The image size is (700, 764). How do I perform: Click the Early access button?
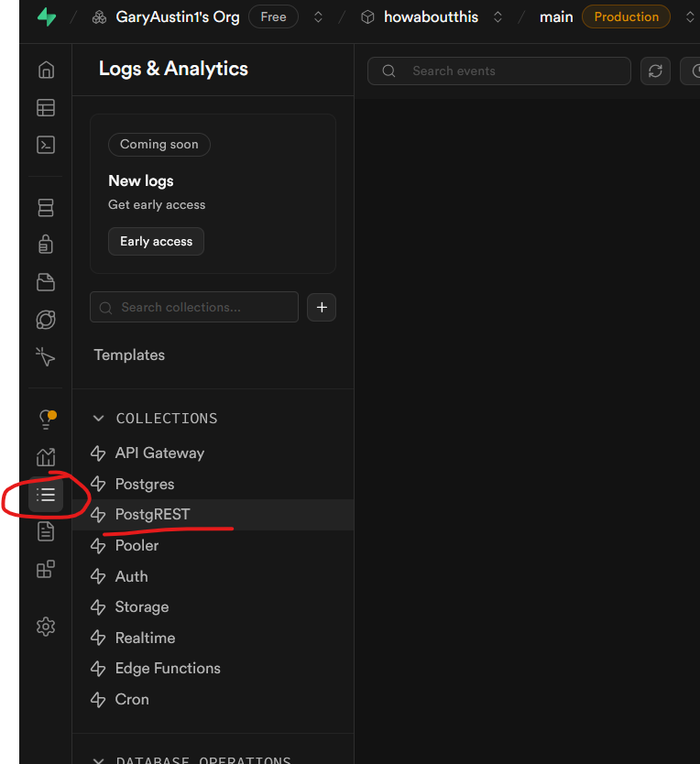(x=156, y=242)
